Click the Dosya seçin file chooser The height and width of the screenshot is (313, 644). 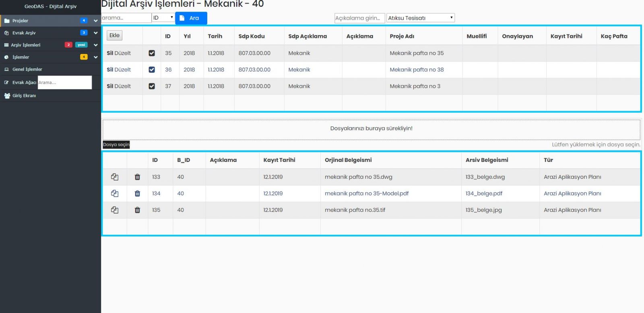click(116, 145)
